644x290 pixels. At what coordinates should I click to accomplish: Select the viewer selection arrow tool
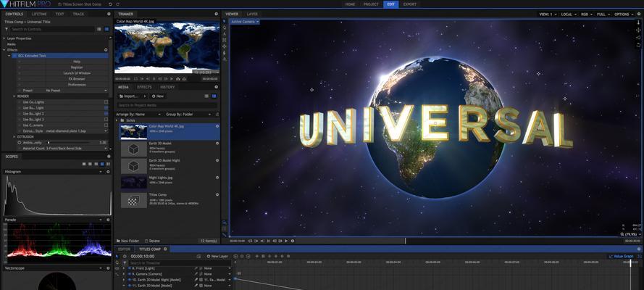[x=225, y=21]
